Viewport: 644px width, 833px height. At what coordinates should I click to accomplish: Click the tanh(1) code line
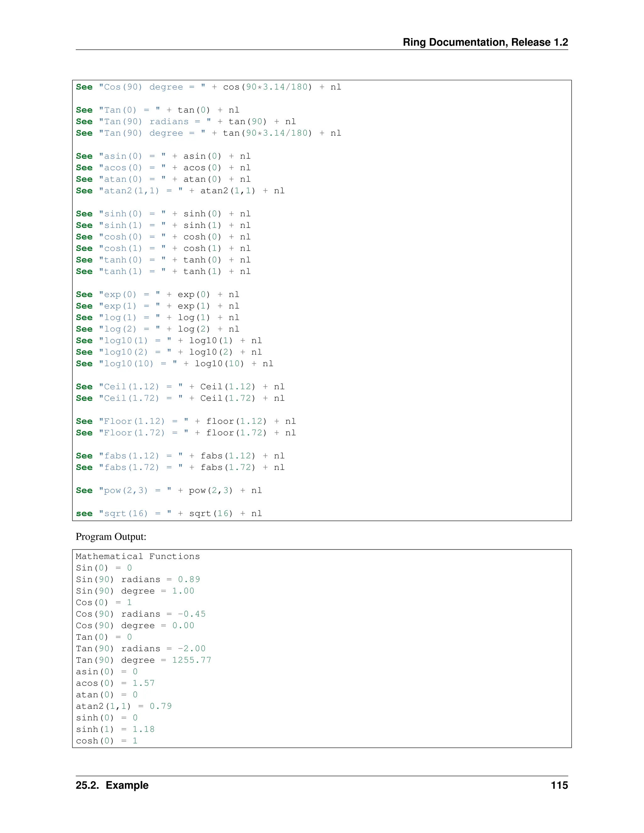pos(163,271)
